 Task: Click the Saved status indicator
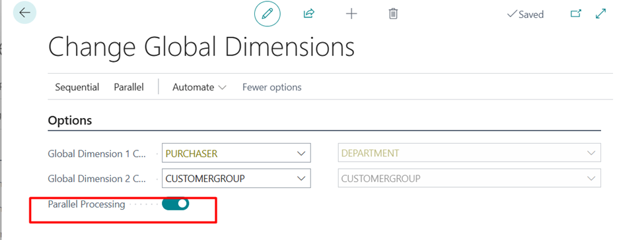tap(525, 15)
